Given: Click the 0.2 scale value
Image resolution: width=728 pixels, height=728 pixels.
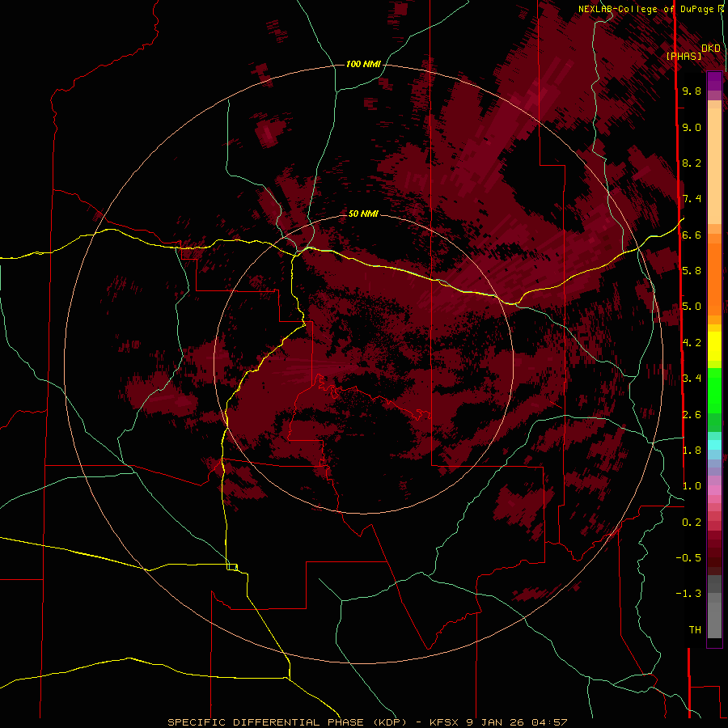Looking at the screenshot, I should 692,523.
